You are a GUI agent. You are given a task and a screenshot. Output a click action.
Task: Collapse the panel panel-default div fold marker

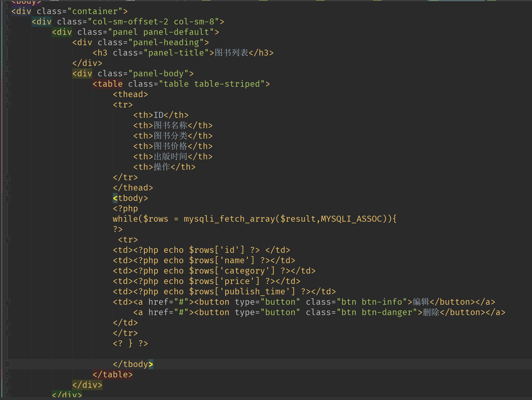pos(7,32)
